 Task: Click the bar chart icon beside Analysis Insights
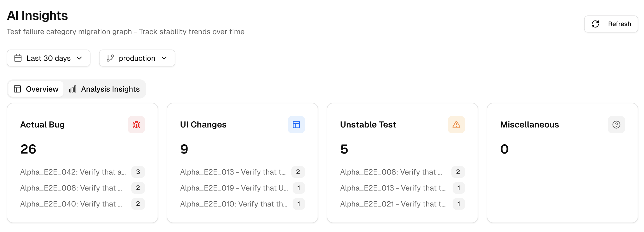(x=72, y=89)
